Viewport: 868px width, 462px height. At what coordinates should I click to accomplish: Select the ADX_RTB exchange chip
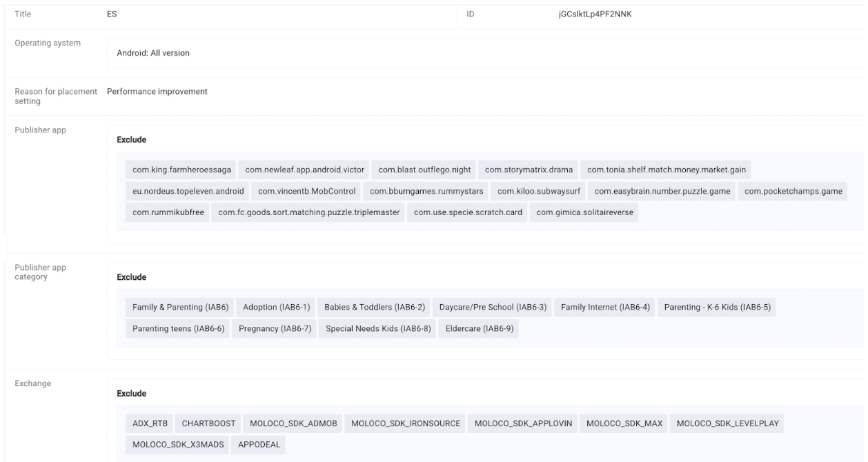pos(150,423)
